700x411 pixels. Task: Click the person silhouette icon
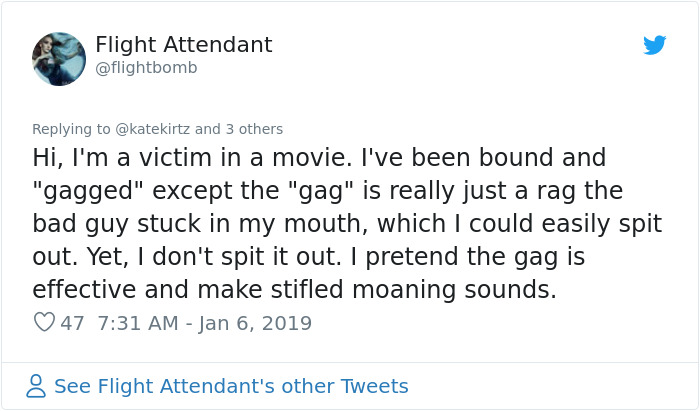(x=36, y=386)
